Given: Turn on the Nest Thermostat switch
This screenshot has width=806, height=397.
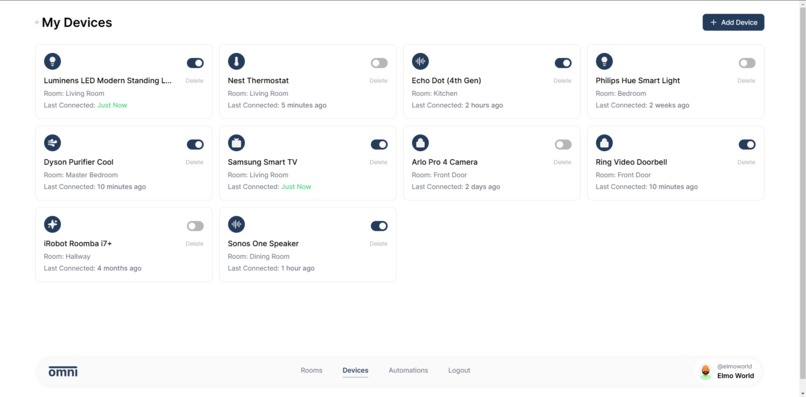Looking at the screenshot, I should click(x=379, y=63).
